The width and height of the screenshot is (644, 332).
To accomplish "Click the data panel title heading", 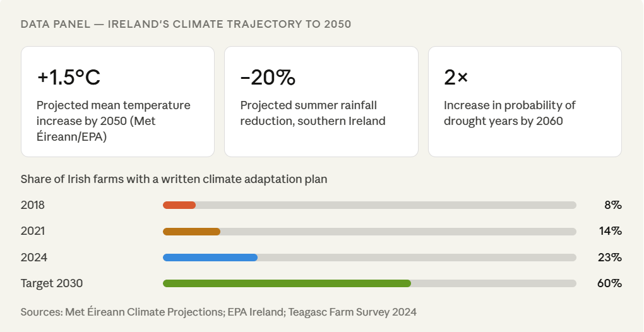I will (186, 24).
